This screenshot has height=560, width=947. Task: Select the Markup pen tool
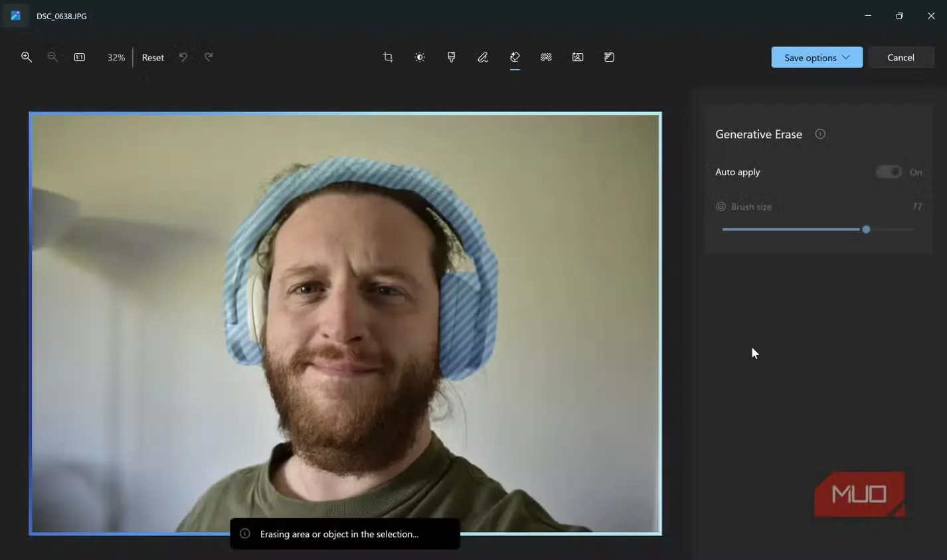(x=483, y=57)
